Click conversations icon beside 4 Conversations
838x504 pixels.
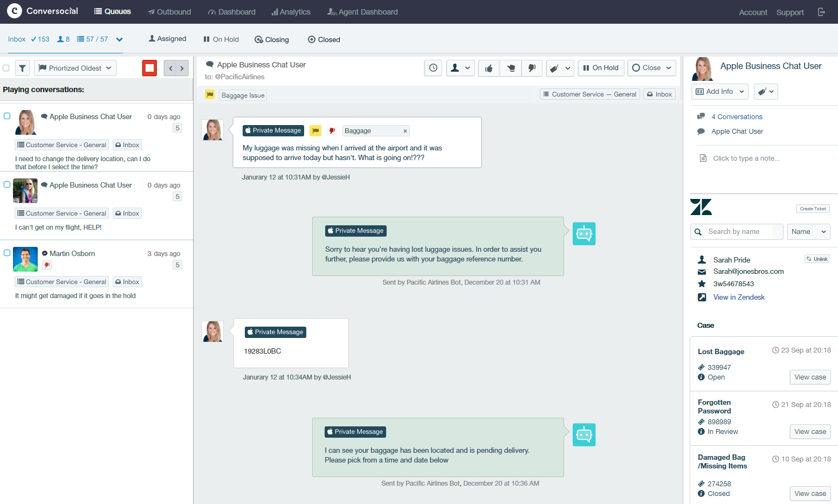tap(701, 116)
